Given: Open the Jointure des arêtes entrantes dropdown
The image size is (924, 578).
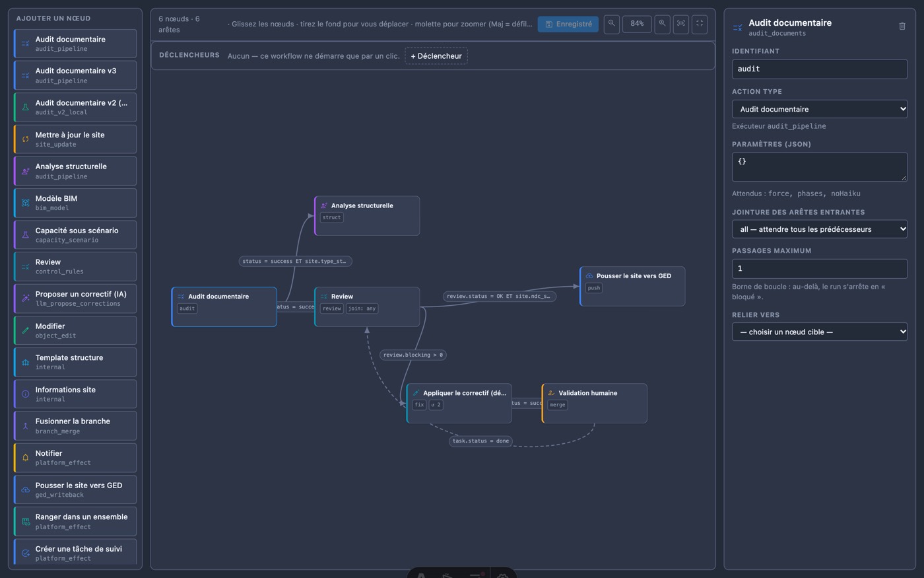Looking at the screenshot, I should tap(820, 229).
